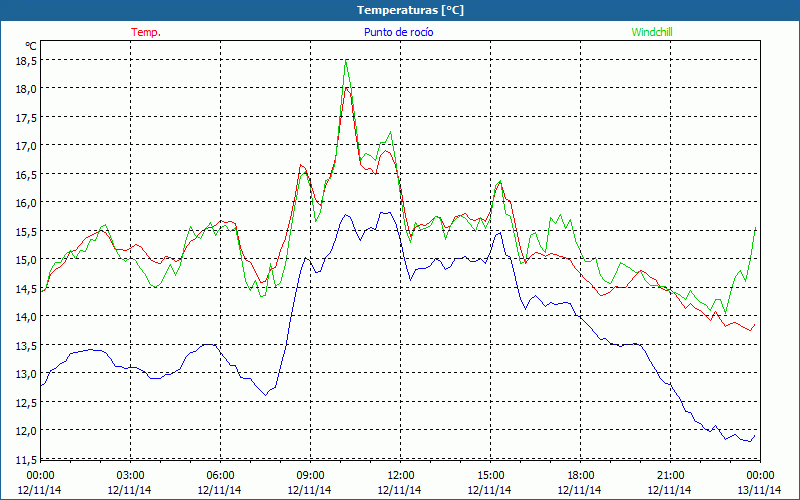Screen dimensions: 800x500
Task: Click the 15,5 y-axis value
Action: coord(28,232)
